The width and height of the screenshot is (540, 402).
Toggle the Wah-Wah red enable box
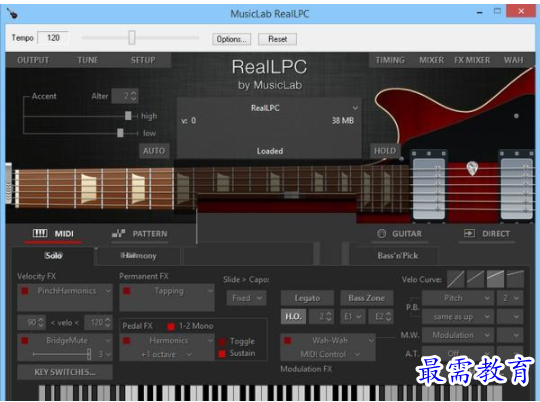coord(288,340)
